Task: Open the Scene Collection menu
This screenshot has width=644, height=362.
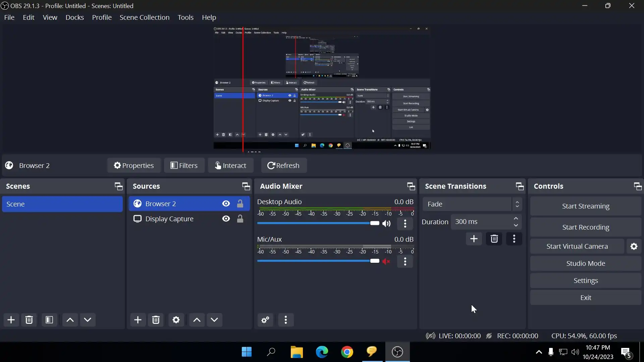Action: coord(144,17)
